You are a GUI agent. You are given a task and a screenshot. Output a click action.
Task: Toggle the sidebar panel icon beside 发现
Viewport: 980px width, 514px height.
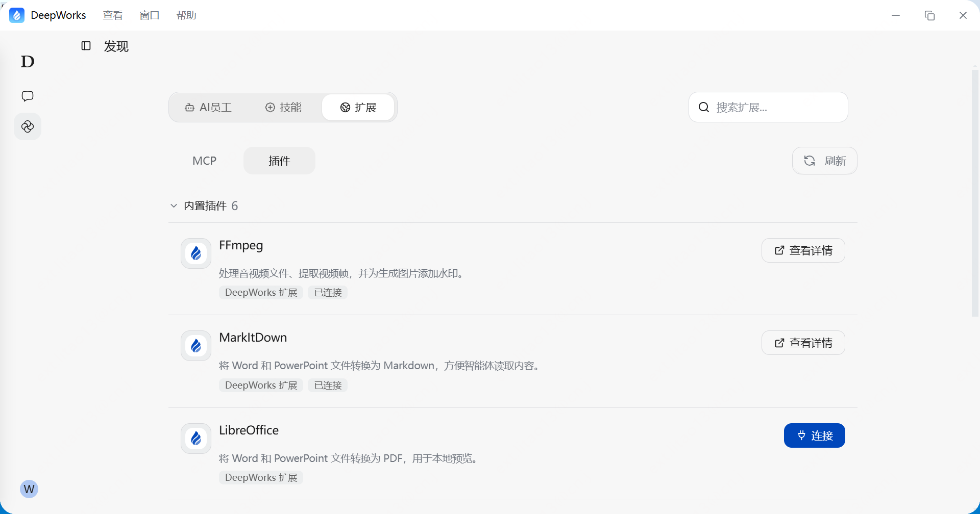tap(86, 46)
